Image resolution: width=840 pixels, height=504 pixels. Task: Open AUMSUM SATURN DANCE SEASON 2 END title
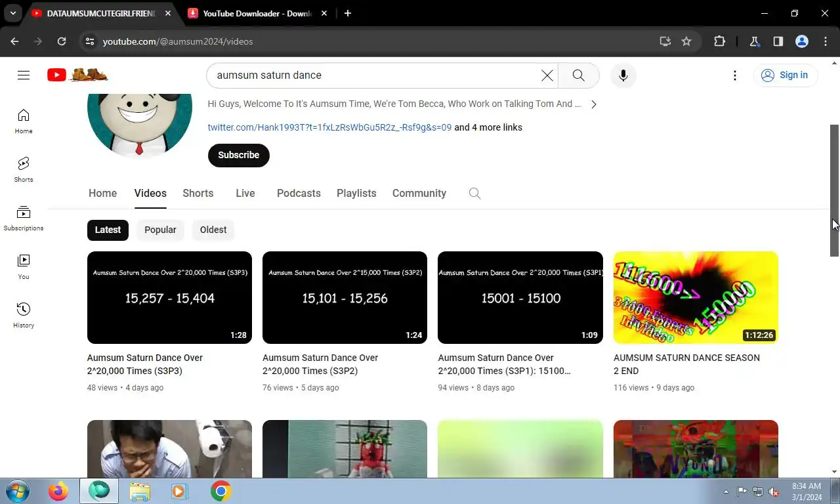[686, 364]
